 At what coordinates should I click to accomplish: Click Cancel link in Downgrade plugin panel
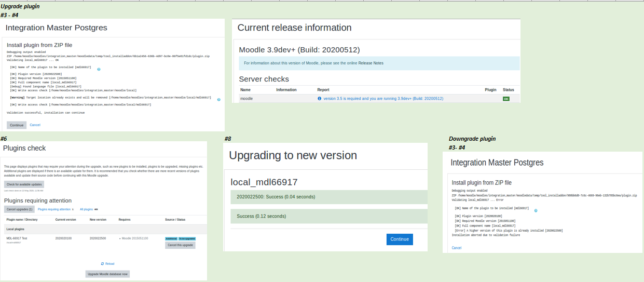[457, 248]
